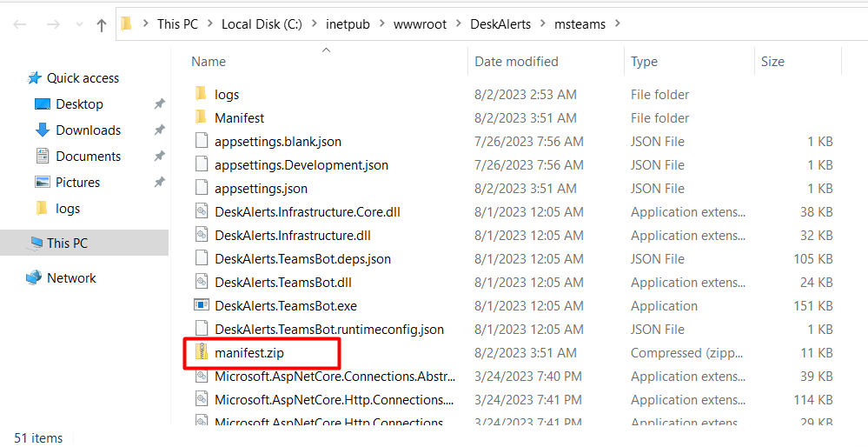The height and width of the screenshot is (447, 868).
Task: Click the Documents page icon
Action: pyautogui.click(x=43, y=157)
